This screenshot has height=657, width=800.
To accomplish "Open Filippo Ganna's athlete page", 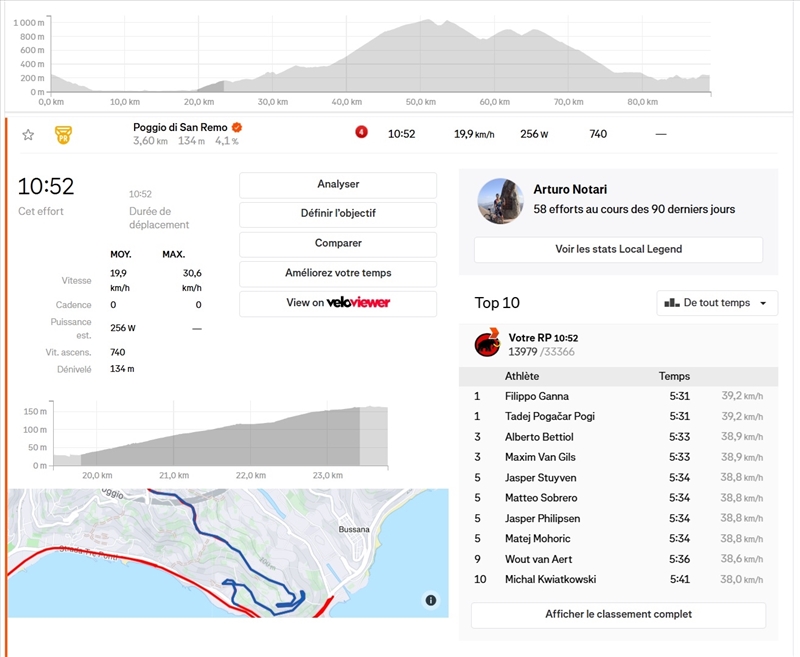I will point(537,396).
